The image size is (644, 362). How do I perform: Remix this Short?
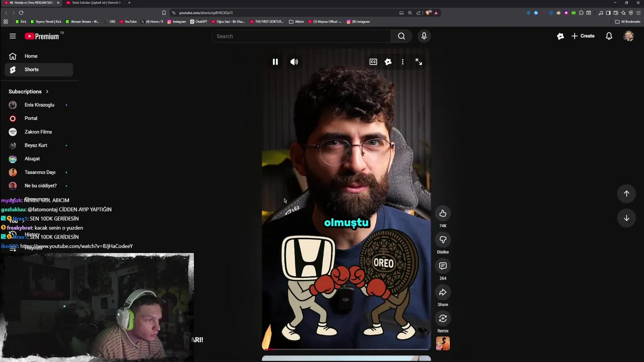(443, 318)
